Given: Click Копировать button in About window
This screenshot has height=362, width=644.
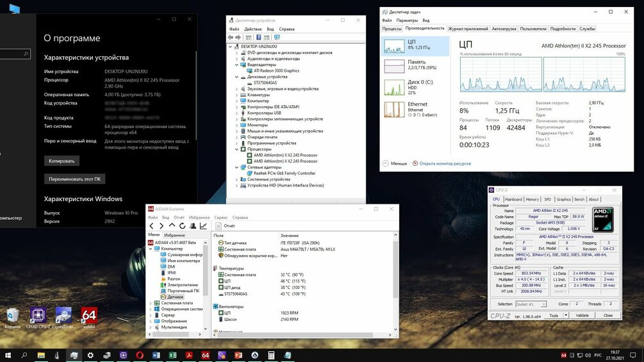Looking at the screenshot, I should click(62, 161).
